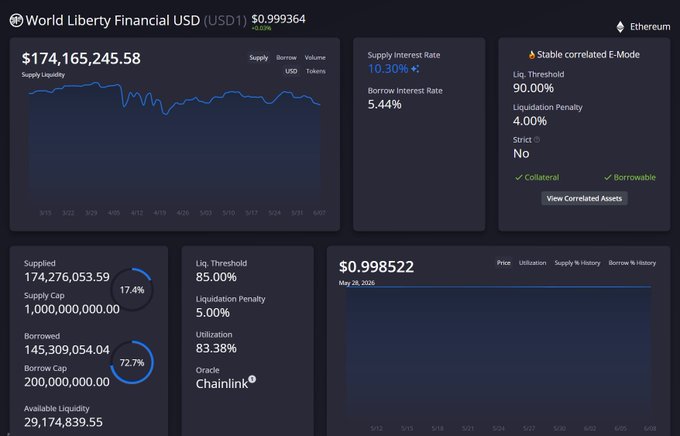The width and height of the screenshot is (680, 436).
Task: Switch to the Borrow chart tab
Action: pyautogui.click(x=286, y=58)
